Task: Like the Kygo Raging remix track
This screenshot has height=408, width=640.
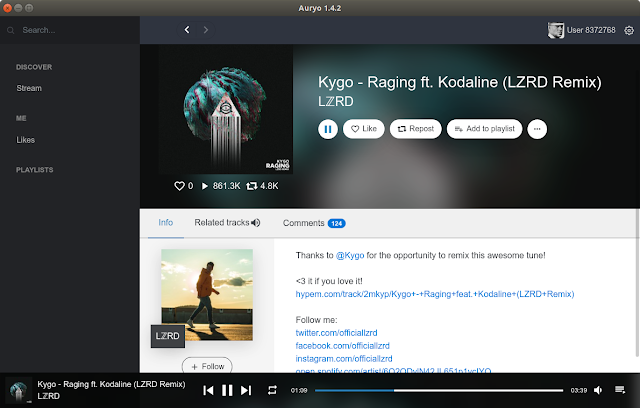Action: [x=364, y=129]
